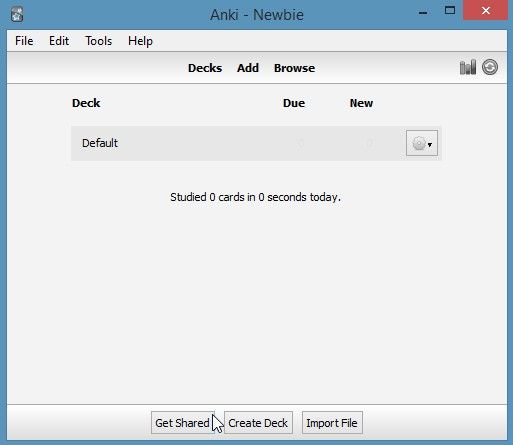Click the Anki app icon in title bar
This screenshot has width=513, height=445.
tap(17, 14)
